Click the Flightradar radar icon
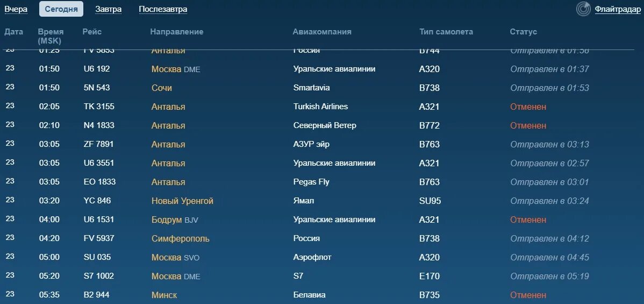The width and height of the screenshot is (644, 304). [583, 9]
